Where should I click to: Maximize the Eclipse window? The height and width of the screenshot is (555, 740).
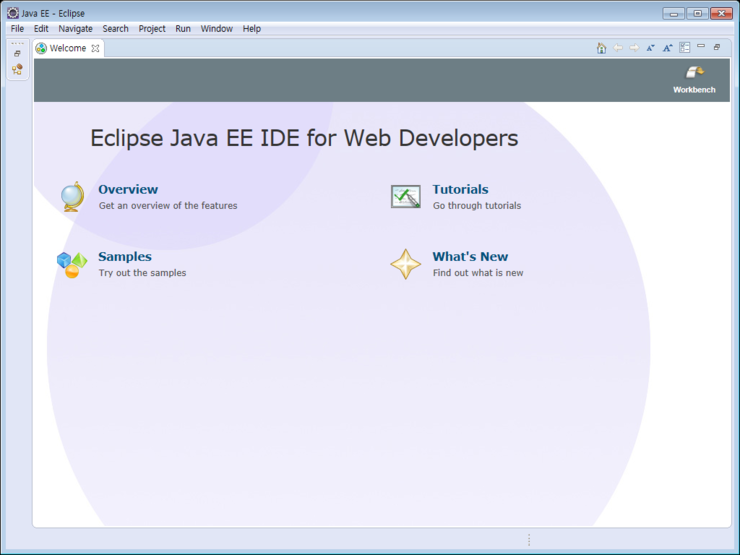698,13
